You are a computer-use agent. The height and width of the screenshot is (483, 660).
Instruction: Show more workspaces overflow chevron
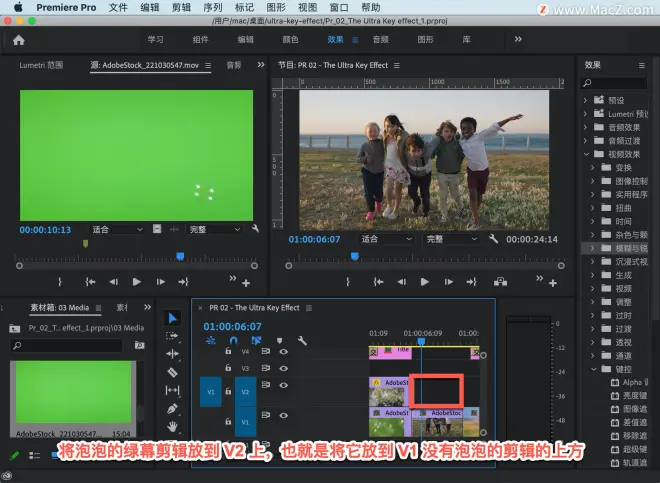(x=518, y=39)
